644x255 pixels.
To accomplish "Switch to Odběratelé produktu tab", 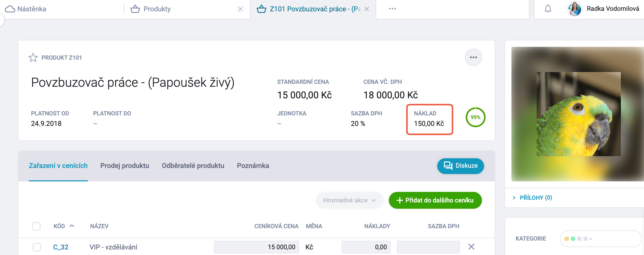I will (x=193, y=166).
